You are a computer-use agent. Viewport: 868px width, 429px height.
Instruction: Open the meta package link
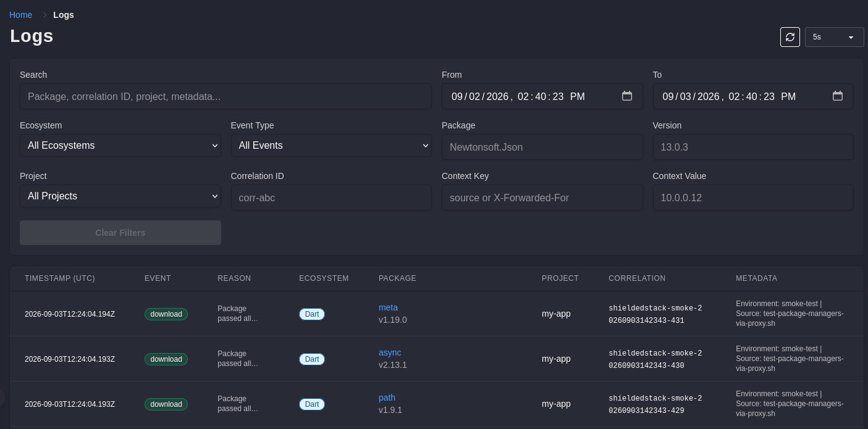pos(388,307)
